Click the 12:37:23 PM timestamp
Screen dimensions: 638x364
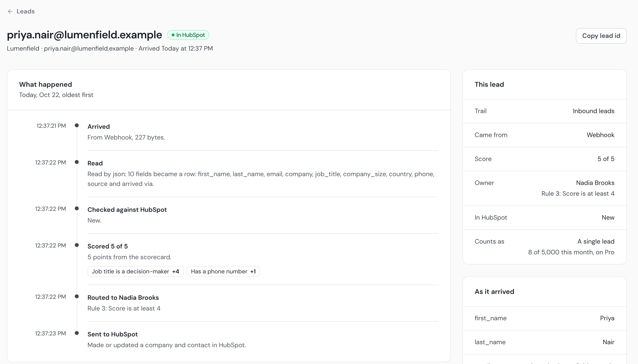click(51, 333)
